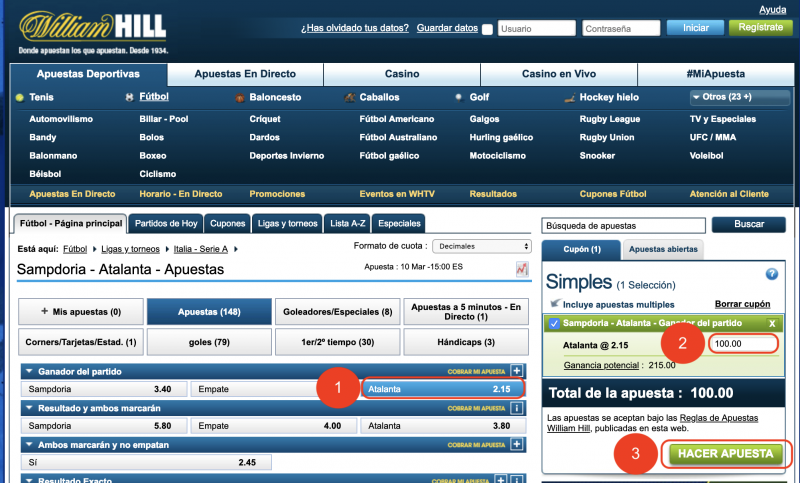Collapse Resultado y ambos marcarán section
This screenshot has height=483, width=800.
pos(29,408)
